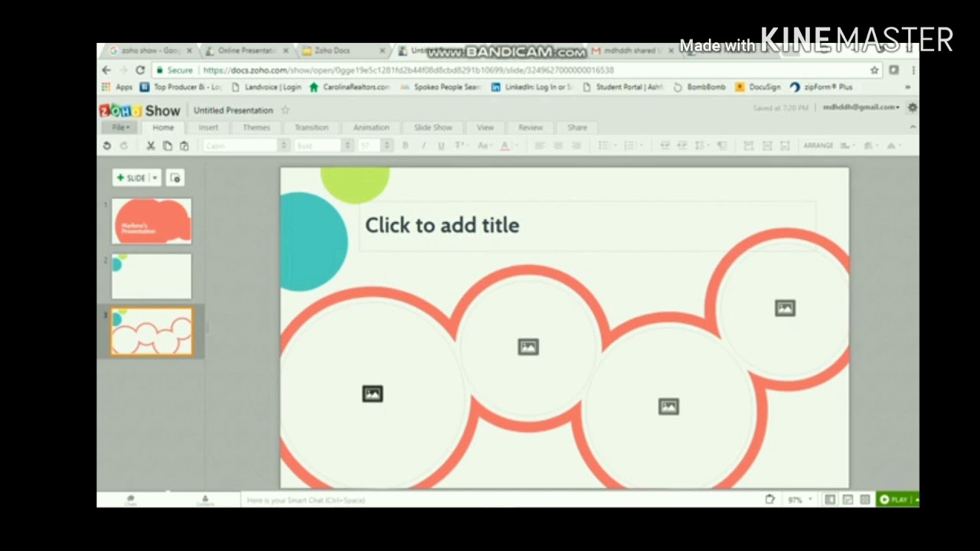Switch to the Insert tab
This screenshot has width=980, height=551.
[208, 128]
